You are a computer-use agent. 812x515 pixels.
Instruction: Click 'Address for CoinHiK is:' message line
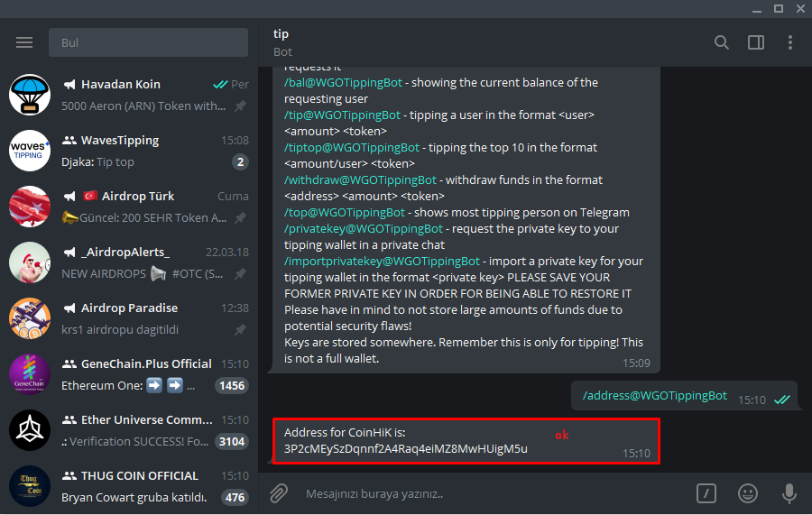tap(345, 432)
